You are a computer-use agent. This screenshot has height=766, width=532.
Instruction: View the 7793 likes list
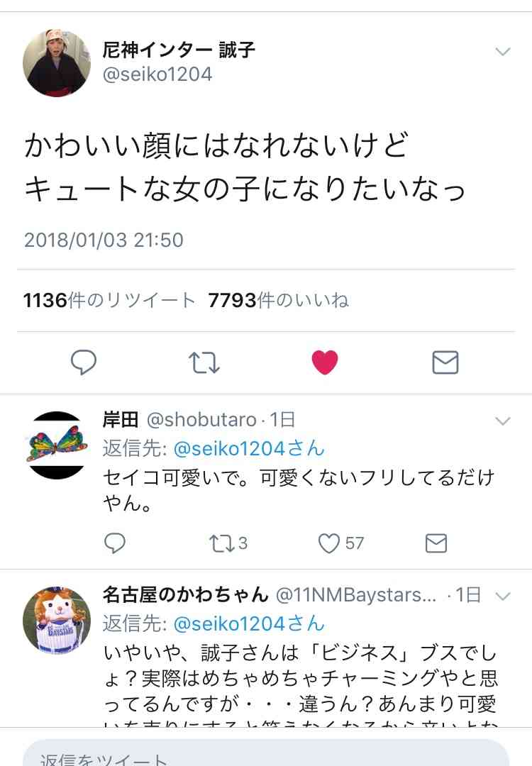pos(279,300)
